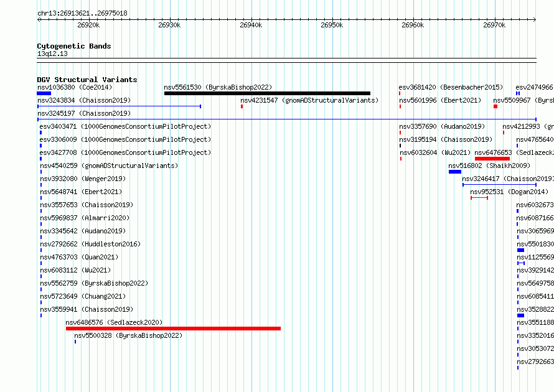Image resolution: width=554 pixels, height=392 pixels.
Task: Select nsv3557653 (Chaisson2019) label
Action: click(87, 205)
